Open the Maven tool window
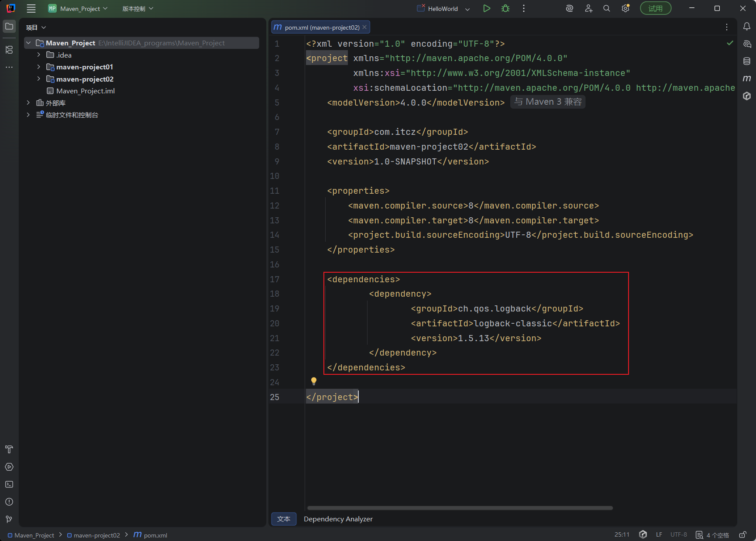This screenshot has width=756, height=541. (x=747, y=79)
